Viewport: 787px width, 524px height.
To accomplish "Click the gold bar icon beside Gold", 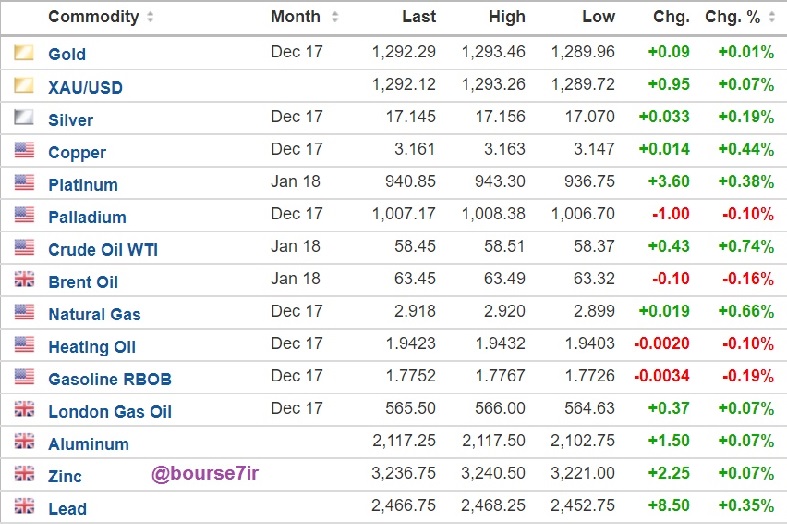I will click(x=24, y=52).
